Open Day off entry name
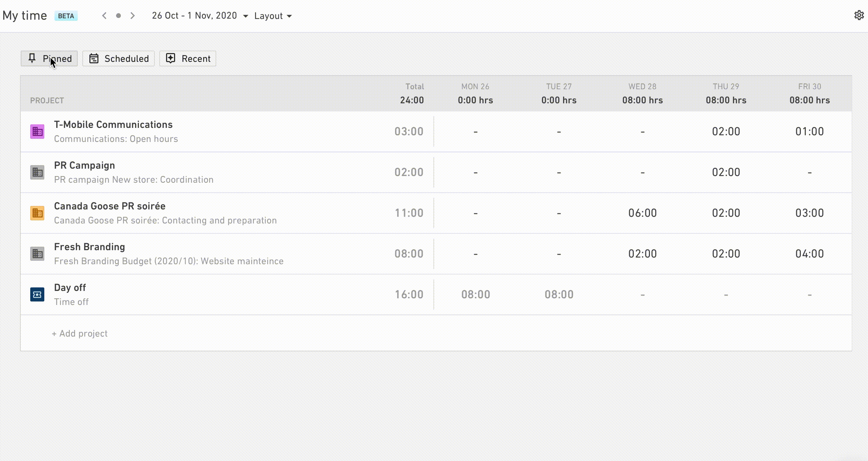This screenshot has width=868, height=461. click(70, 288)
